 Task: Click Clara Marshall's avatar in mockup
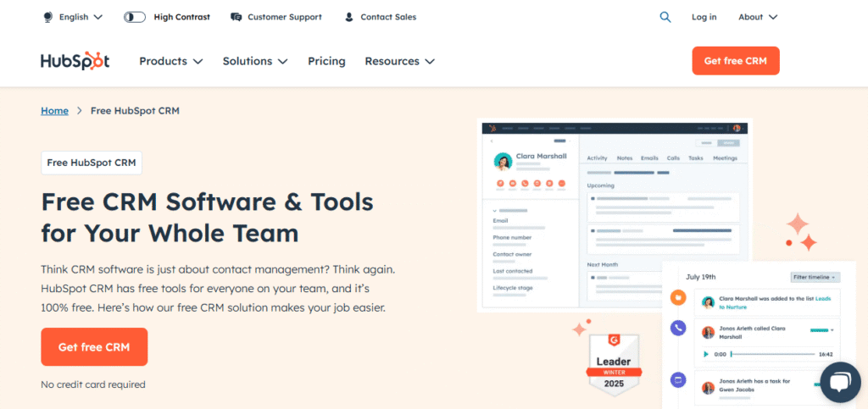(503, 162)
